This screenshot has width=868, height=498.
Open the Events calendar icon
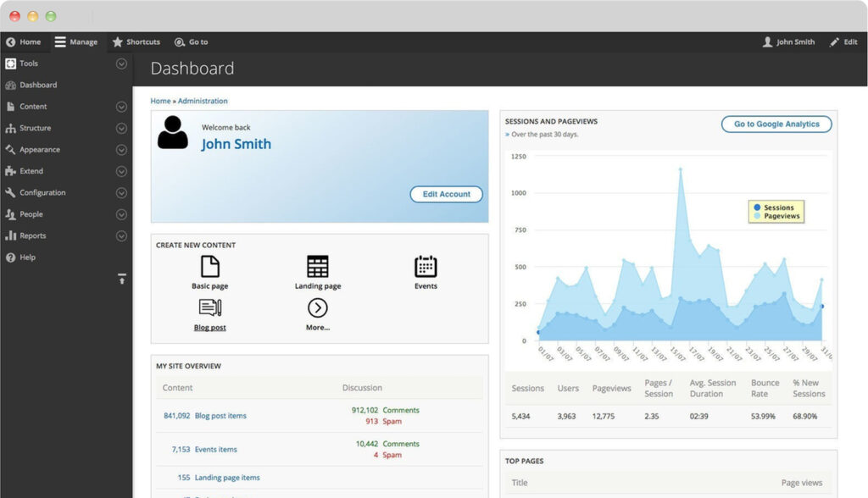[426, 267]
